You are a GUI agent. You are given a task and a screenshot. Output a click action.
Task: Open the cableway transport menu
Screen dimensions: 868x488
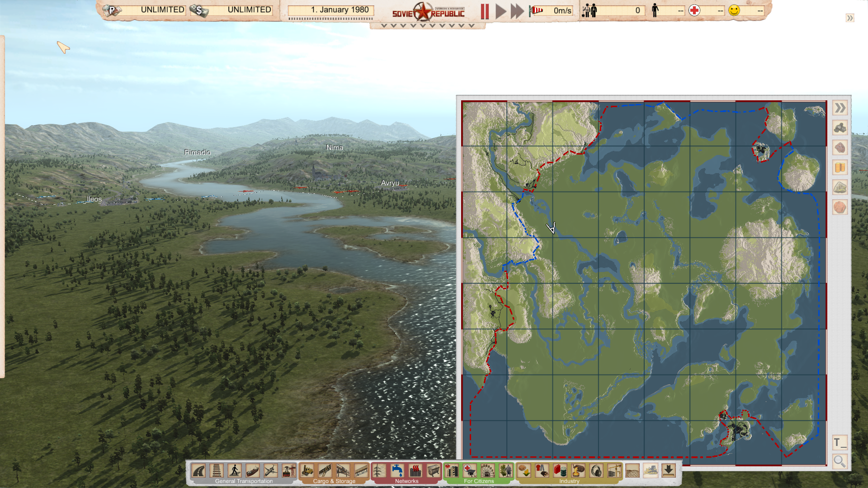(x=288, y=471)
